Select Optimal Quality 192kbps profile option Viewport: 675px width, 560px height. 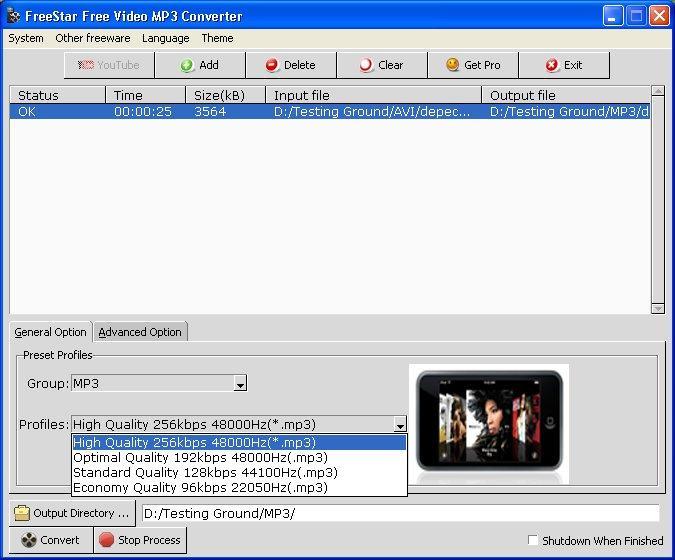point(239,458)
